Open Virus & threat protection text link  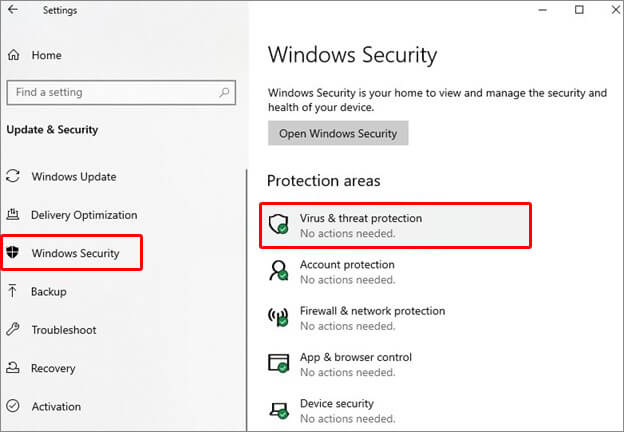pos(361,218)
